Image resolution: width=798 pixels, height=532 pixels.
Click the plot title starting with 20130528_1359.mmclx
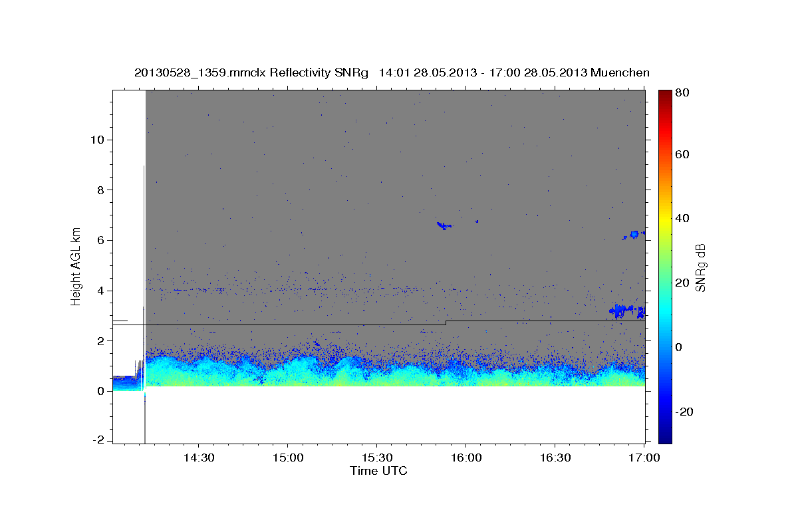click(x=392, y=72)
